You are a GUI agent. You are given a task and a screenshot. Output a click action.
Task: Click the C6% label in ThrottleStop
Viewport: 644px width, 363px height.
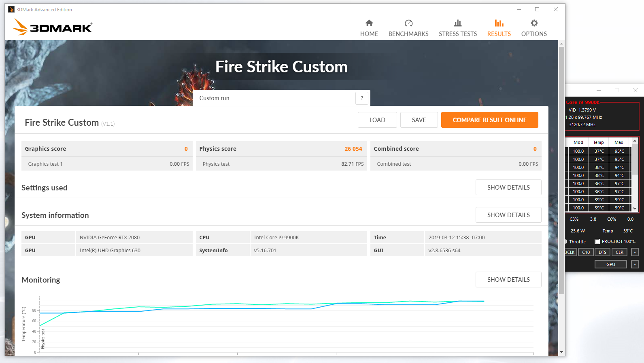(612, 219)
